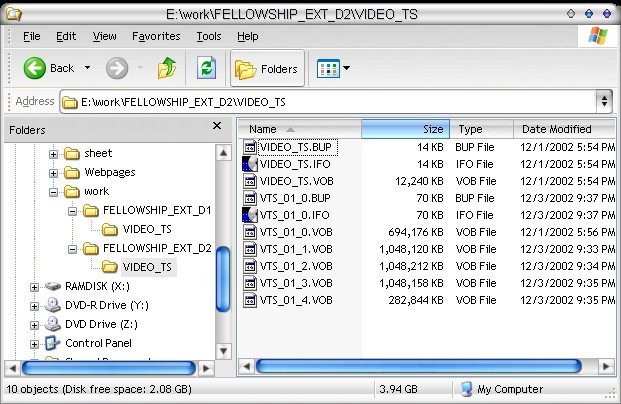The height and width of the screenshot is (404, 621).
Task: Click the DVD Drive (Z:) icon
Action: click(x=53, y=324)
